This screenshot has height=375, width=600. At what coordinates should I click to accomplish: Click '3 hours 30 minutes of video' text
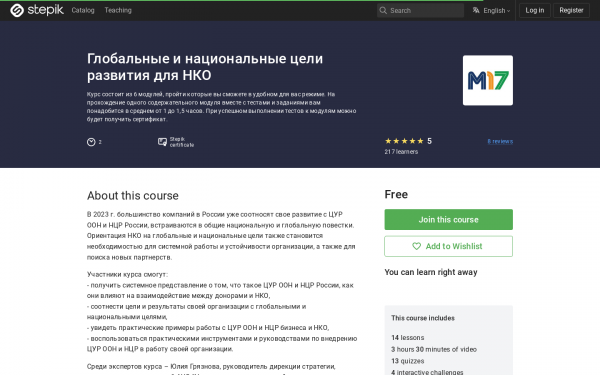(x=434, y=349)
